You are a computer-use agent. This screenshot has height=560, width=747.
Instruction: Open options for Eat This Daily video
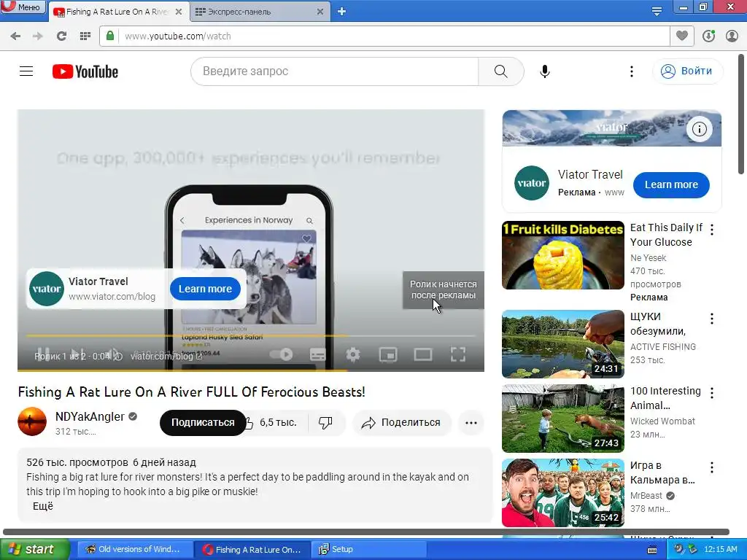coord(712,230)
